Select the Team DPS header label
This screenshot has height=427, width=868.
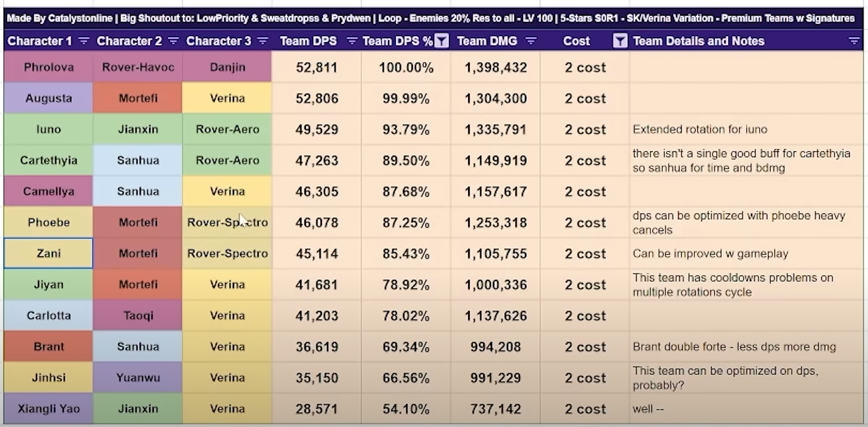pyautogui.click(x=308, y=41)
